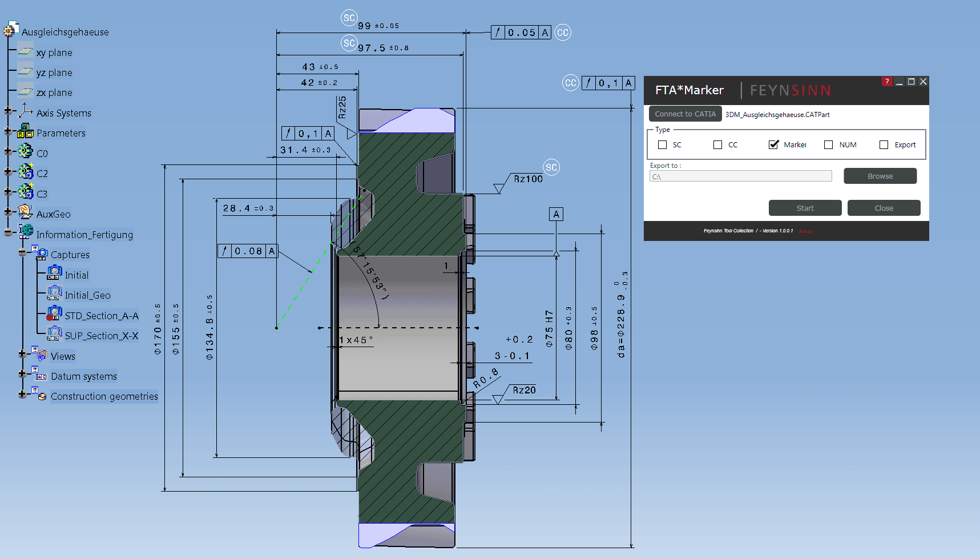Collapse the Information_Fertigung node
Screen dimensions: 980x559
[8, 232]
